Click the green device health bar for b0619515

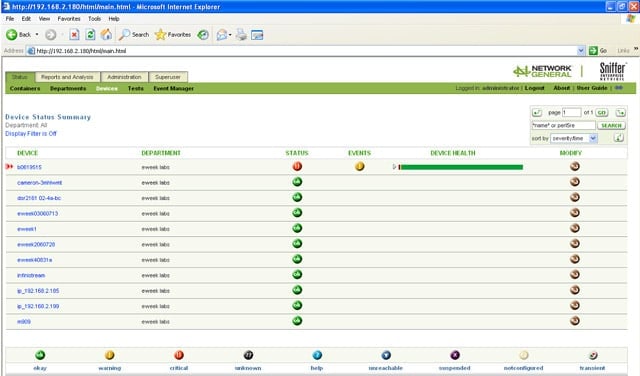pos(461,167)
